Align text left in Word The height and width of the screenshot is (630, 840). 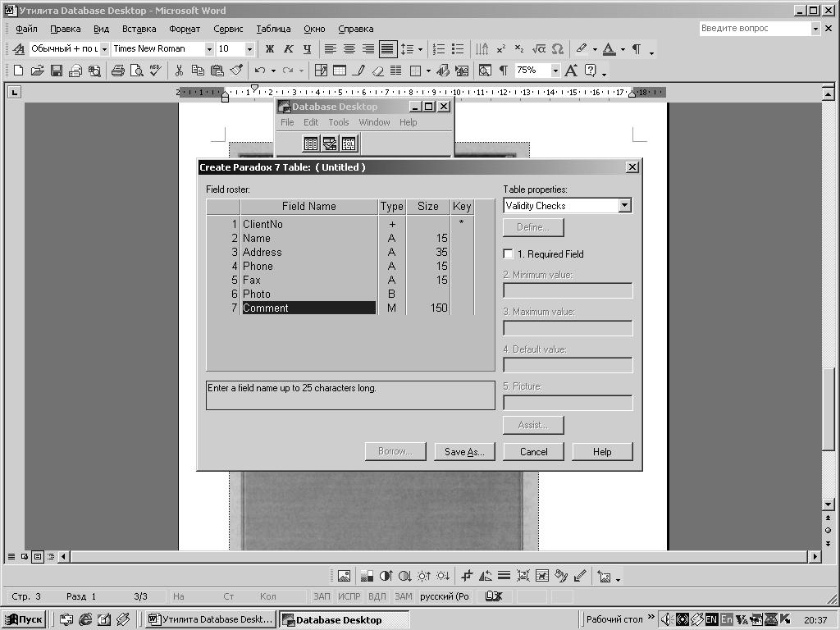tap(330, 48)
